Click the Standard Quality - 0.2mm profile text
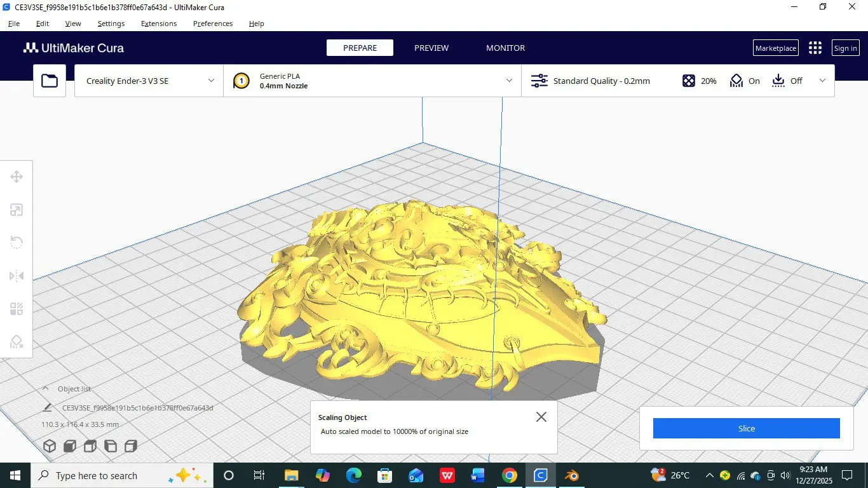The width and height of the screenshot is (868, 488). (602, 81)
